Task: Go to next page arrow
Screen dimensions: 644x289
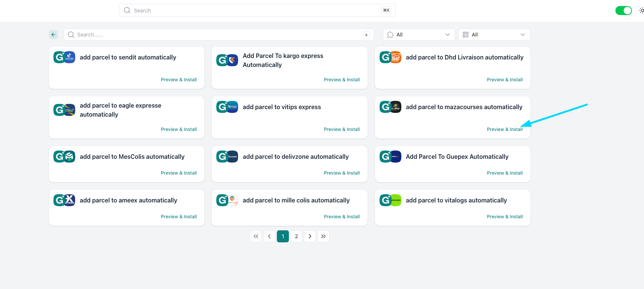Action: point(310,236)
